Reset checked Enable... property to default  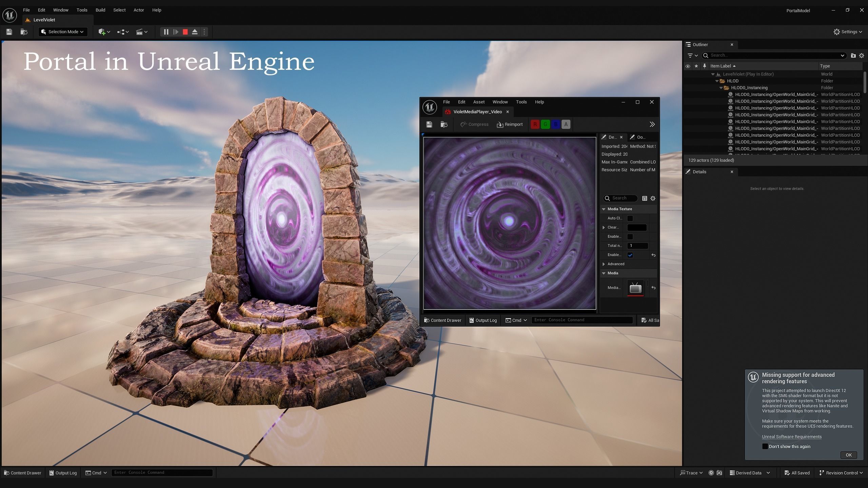click(x=653, y=255)
